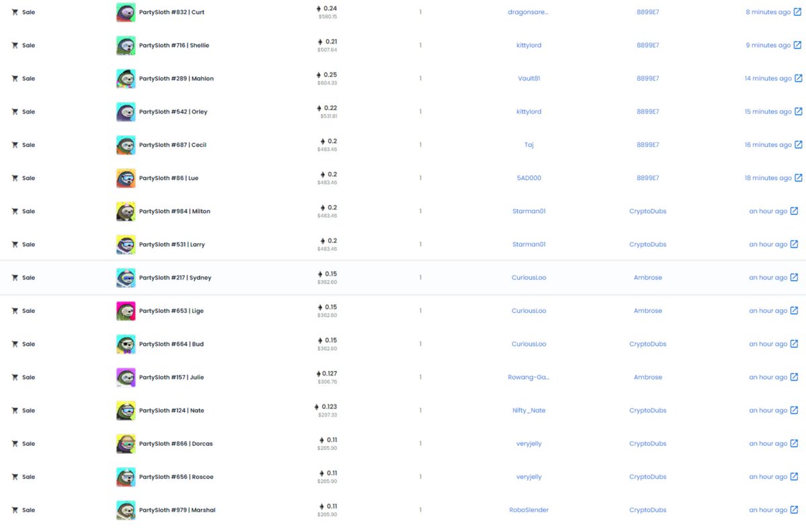806x532 pixels.
Task: Open the PartySloth #866 Dorcas thumbnail
Action: [x=126, y=443]
